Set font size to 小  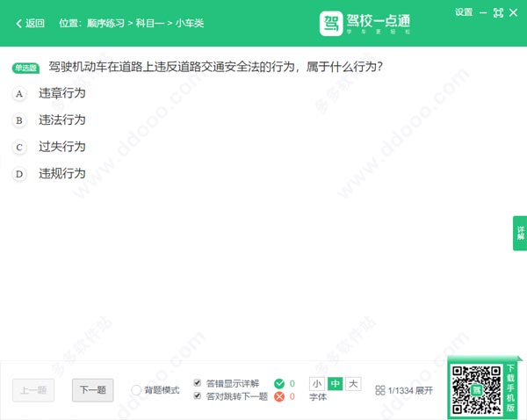pos(317,384)
